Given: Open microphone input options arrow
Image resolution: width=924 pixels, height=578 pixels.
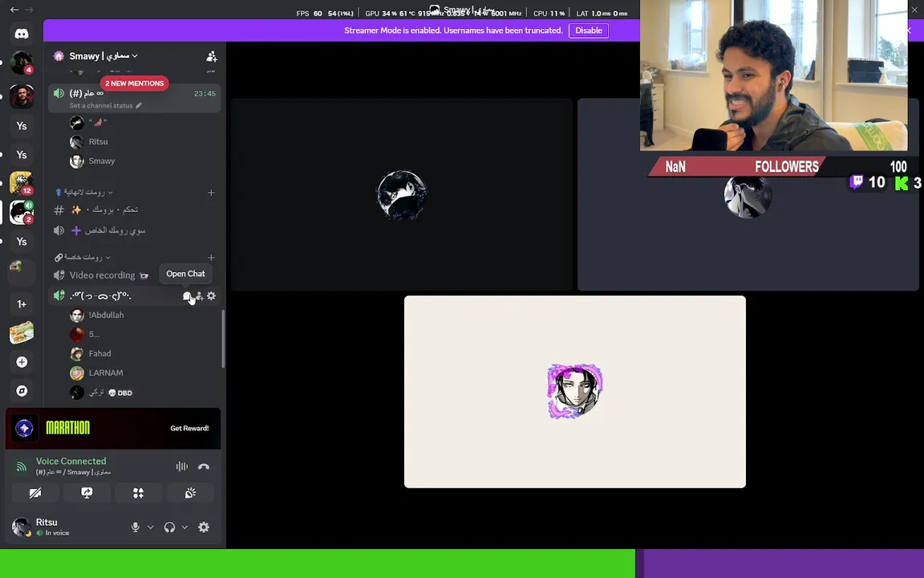Looking at the screenshot, I should (x=150, y=527).
